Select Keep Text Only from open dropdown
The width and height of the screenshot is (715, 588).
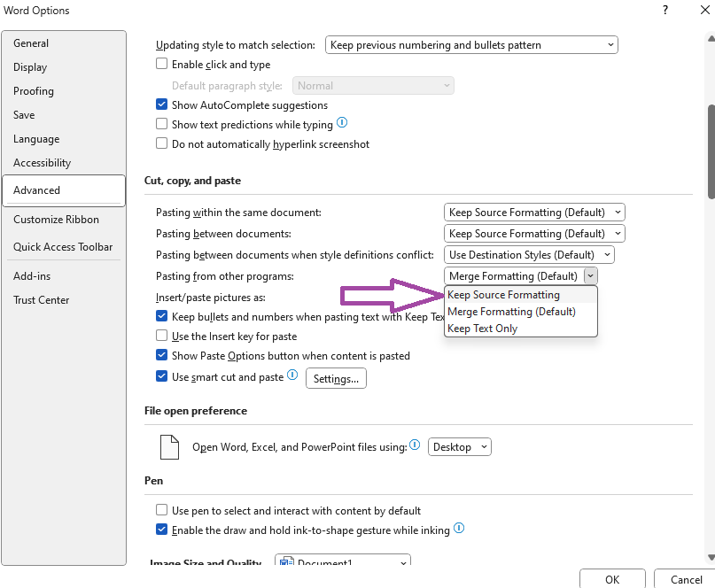click(481, 327)
